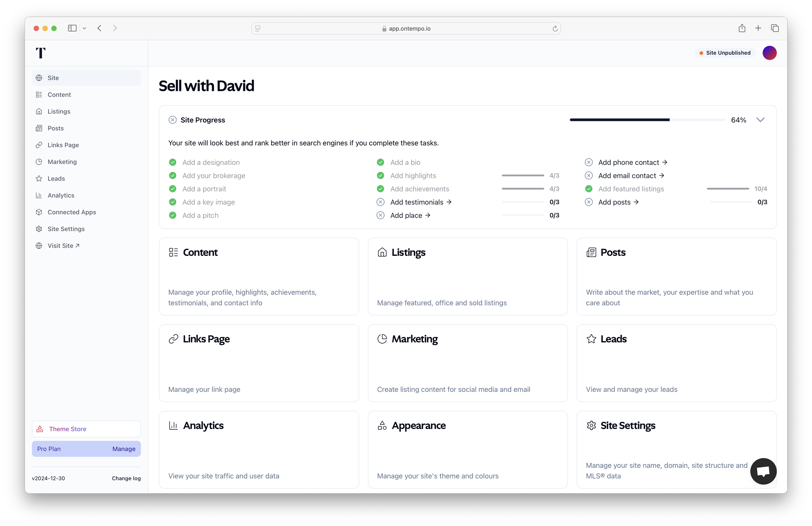Click Manage on the Pro Plan

(124, 449)
